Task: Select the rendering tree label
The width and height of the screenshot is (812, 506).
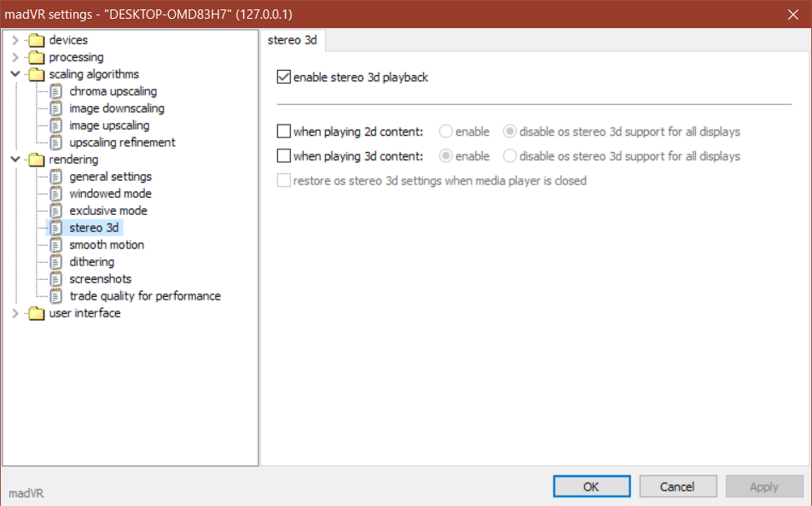Action: (x=73, y=160)
